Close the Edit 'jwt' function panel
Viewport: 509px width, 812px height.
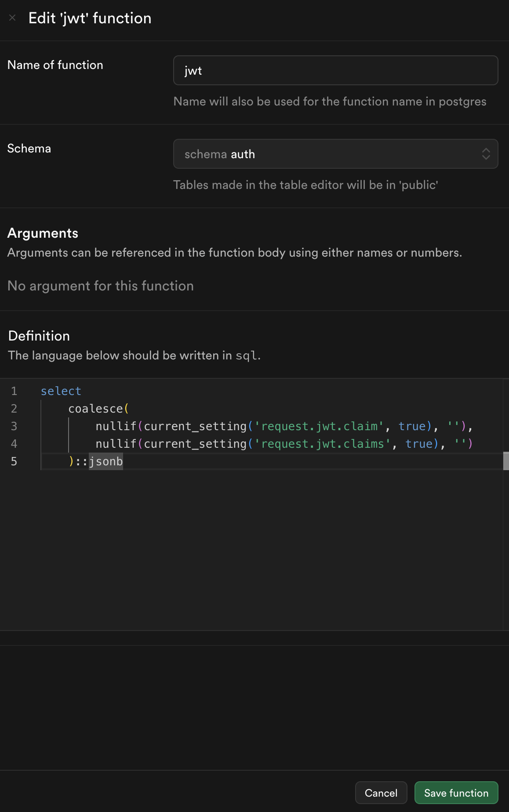tap(12, 18)
